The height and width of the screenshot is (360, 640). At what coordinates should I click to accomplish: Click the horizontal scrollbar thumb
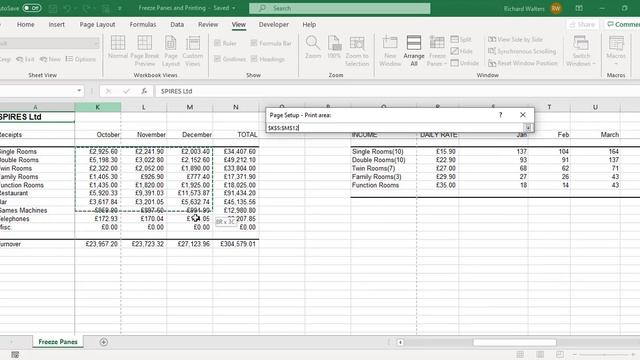514,342
